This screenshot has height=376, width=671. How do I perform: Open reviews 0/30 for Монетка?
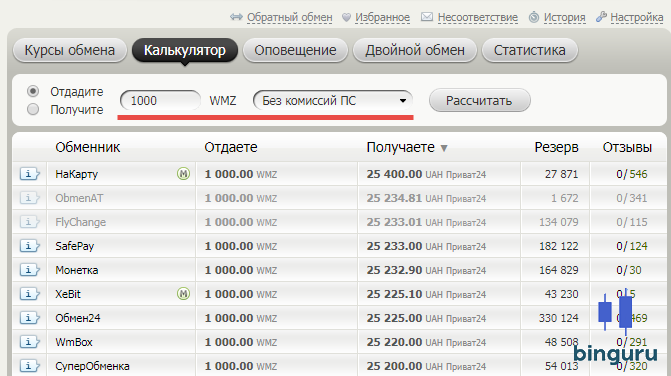pyautogui.click(x=629, y=270)
